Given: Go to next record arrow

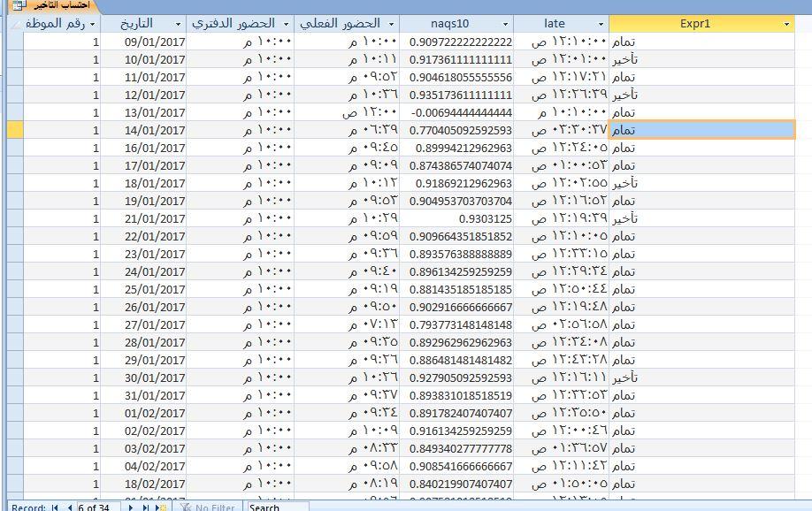Looking at the screenshot, I should pyautogui.click(x=133, y=507).
